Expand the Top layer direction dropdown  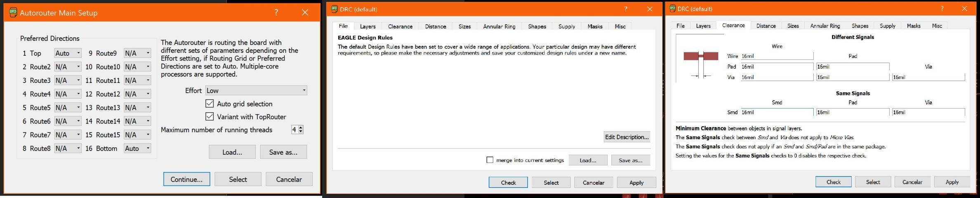click(x=68, y=53)
